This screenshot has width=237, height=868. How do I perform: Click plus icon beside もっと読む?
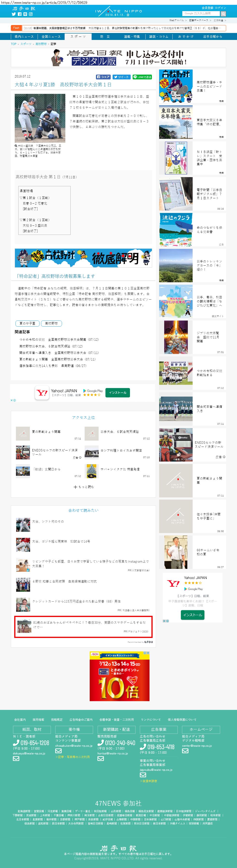[x=75, y=487]
